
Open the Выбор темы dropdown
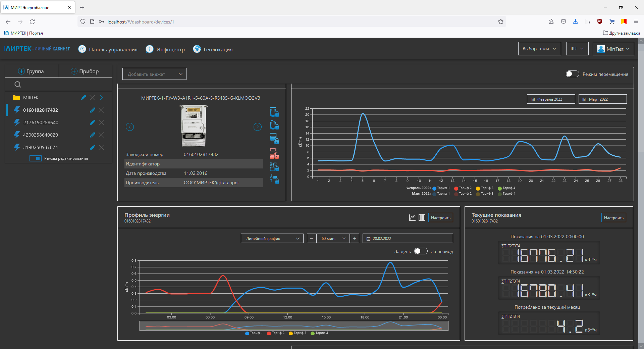pyautogui.click(x=539, y=49)
